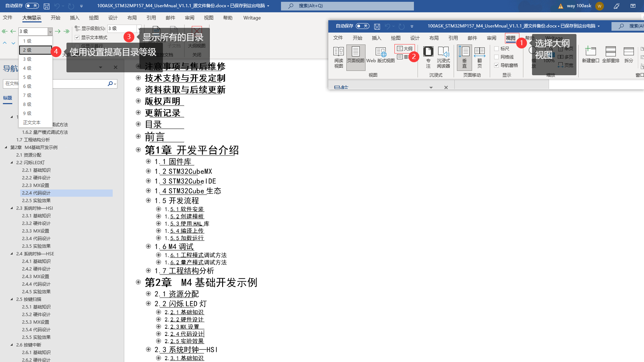Open the 引用 tab in main ribbon
The width and height of the screenshot is (644, 362).
(x=151, y=18)
